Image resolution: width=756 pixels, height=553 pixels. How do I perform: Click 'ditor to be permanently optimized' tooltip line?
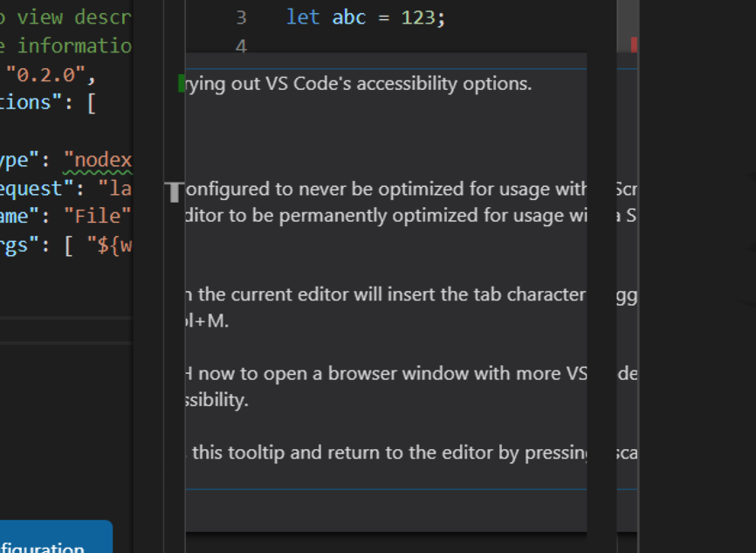coord(386,216)
